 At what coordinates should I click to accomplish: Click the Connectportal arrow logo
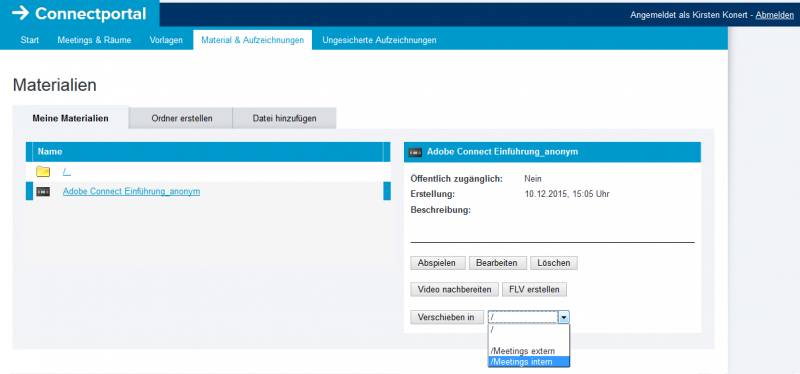point(20,14)
